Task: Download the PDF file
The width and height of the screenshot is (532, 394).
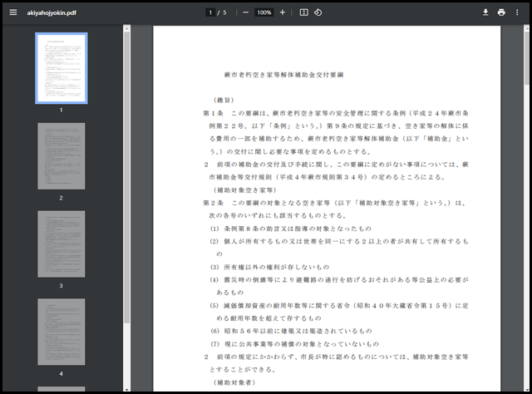Action: pos(485,12)
